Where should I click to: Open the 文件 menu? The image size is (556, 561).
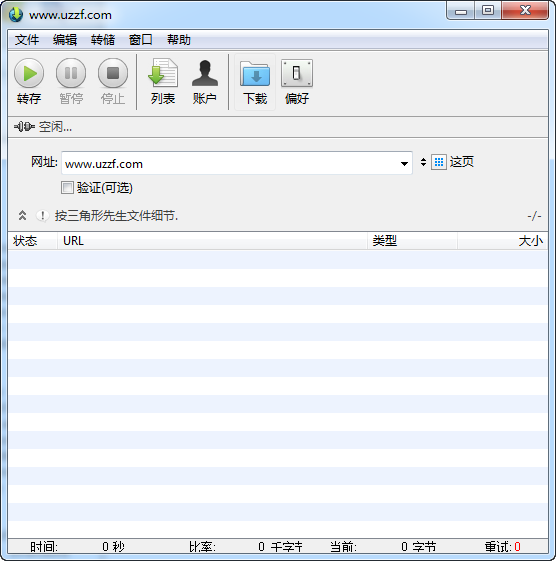point(27,40)
